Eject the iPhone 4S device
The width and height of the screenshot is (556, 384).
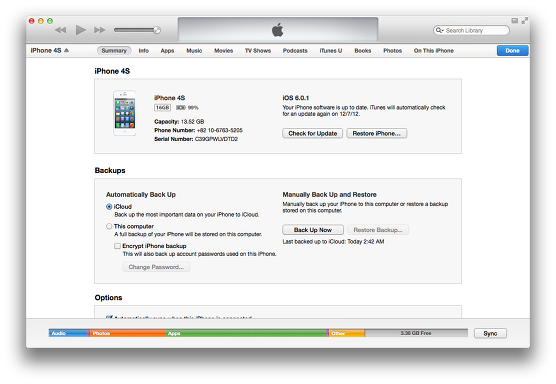click(x=66, y=50)
